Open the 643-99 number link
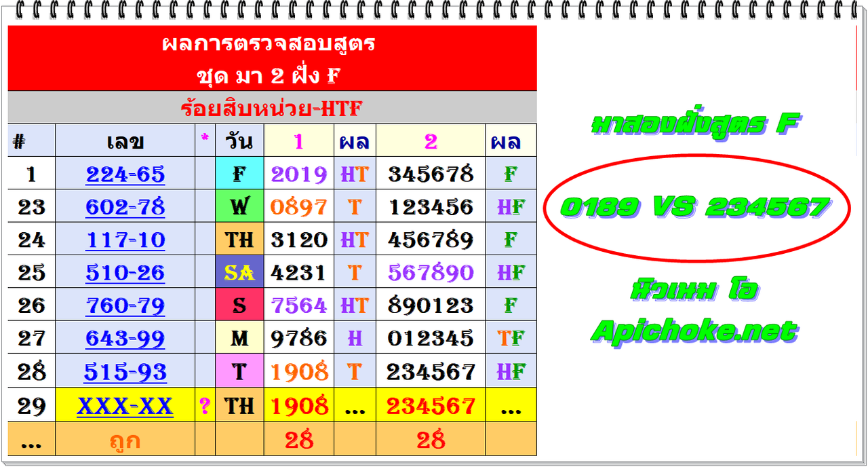The image size is (868, 467). click(125, 338)
